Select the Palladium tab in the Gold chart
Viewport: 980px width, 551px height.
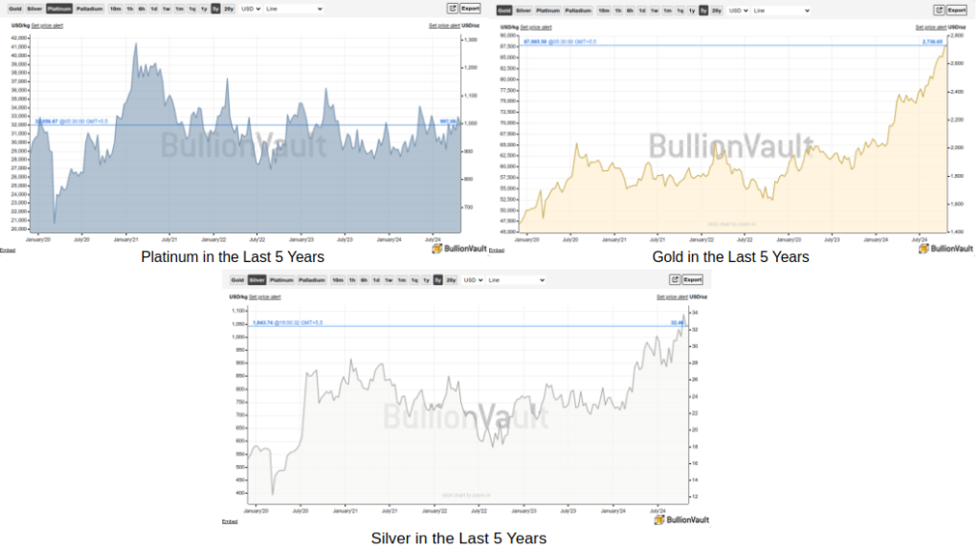click(x=578, y=11)
